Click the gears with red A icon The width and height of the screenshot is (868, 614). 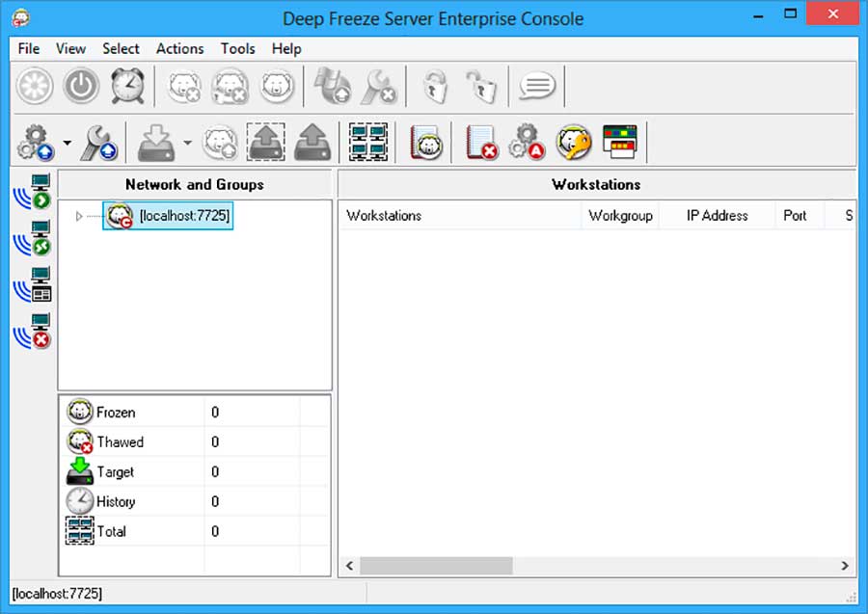527,143
